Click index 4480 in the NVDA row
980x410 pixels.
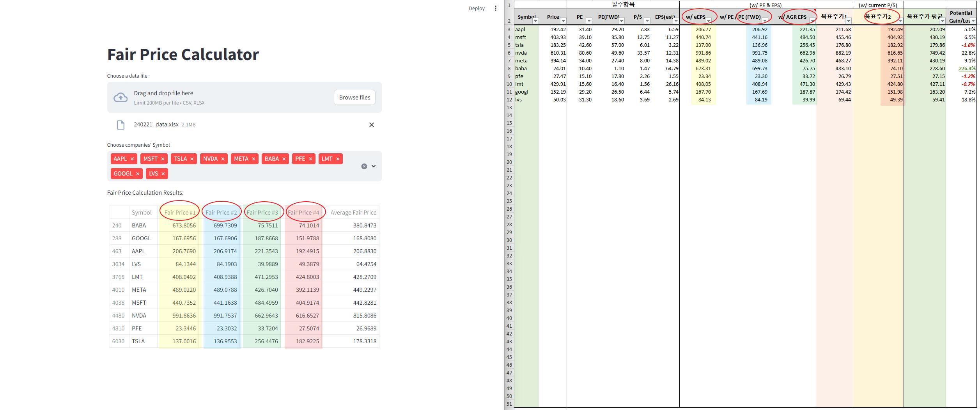(119, 316)
